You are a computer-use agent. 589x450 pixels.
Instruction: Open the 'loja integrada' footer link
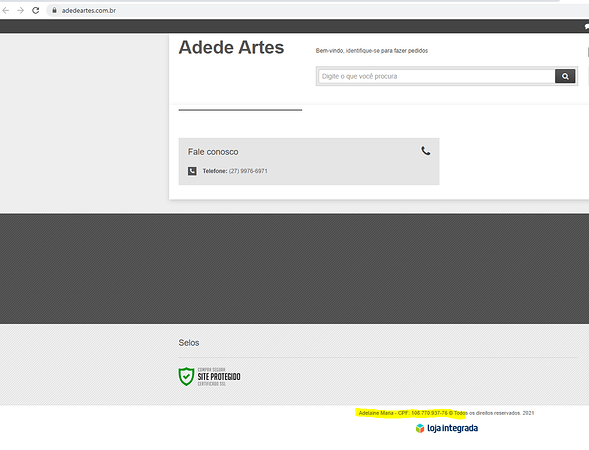(x=452, y=428)
